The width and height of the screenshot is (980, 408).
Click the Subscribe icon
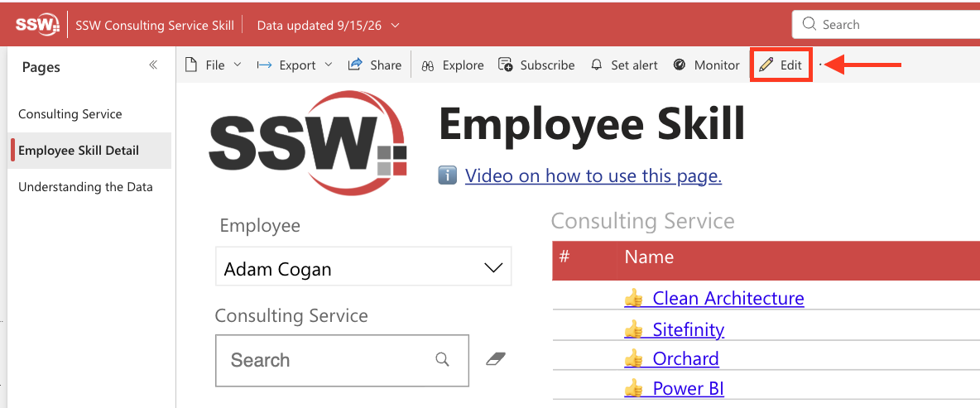(505, 65)
